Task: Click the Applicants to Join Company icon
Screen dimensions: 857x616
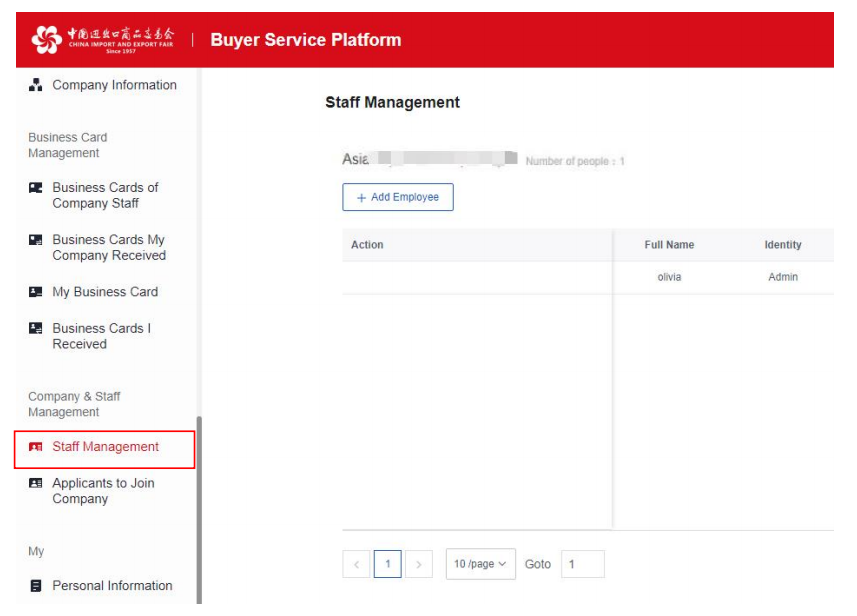Action: click(36, 484)
